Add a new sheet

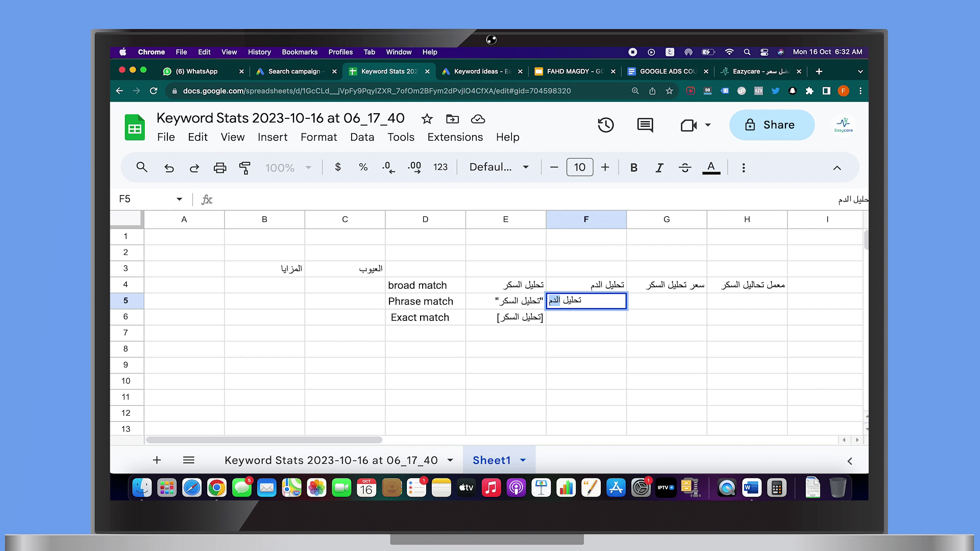click(x=157, y=460)
